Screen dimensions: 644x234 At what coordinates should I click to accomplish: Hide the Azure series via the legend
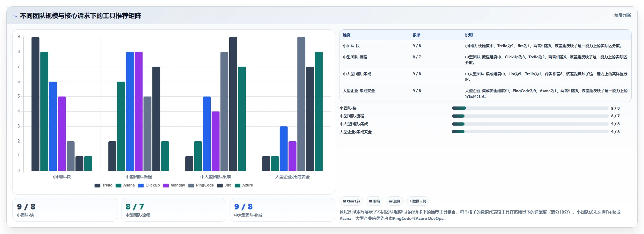point(244,185)
